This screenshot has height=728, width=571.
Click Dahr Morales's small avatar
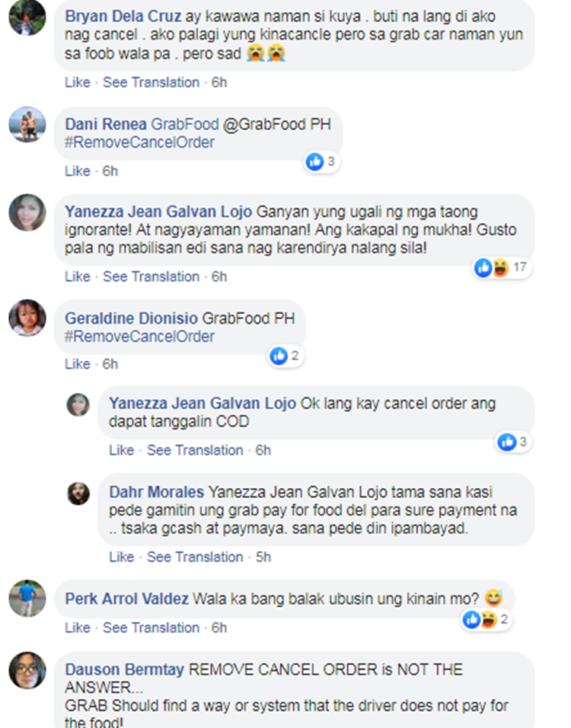[78, 493]
